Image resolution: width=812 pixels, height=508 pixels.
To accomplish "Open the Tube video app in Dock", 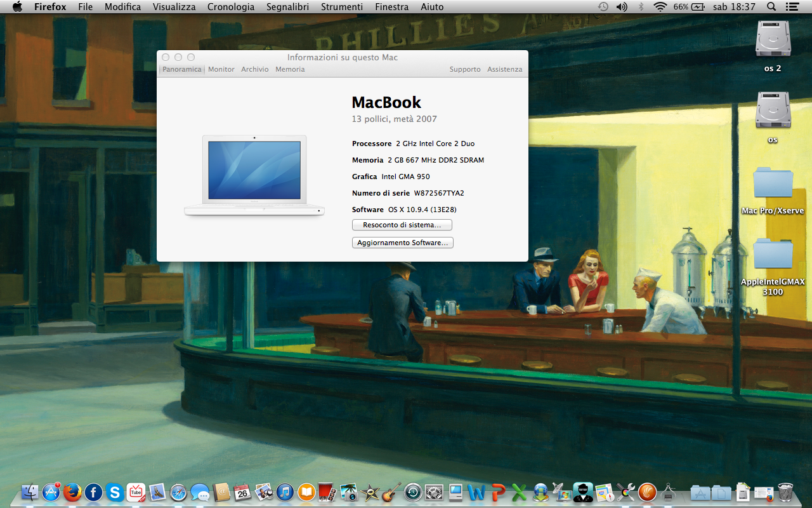I will coord(136,492).
